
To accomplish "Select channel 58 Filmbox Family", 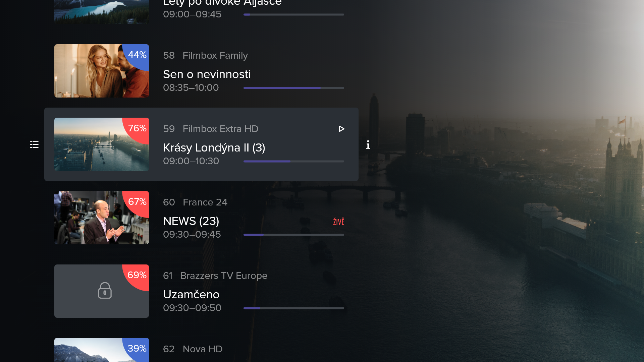I will pos(205,56).
